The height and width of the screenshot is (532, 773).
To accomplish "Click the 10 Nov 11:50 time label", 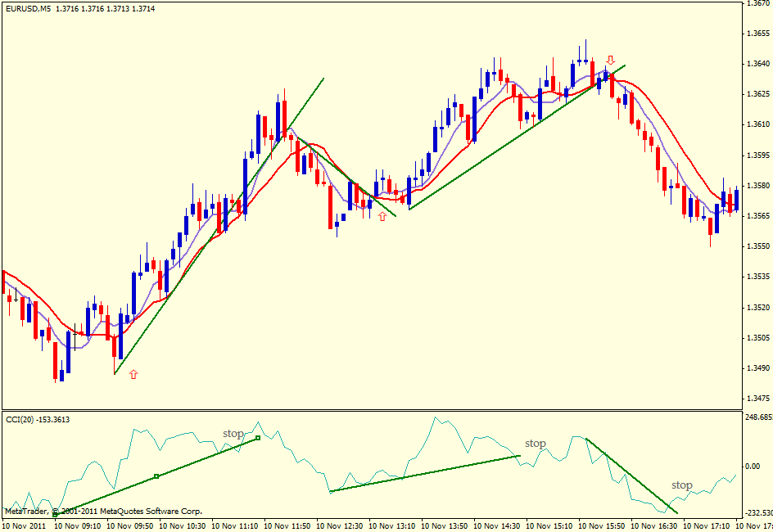I will [289, 525].
